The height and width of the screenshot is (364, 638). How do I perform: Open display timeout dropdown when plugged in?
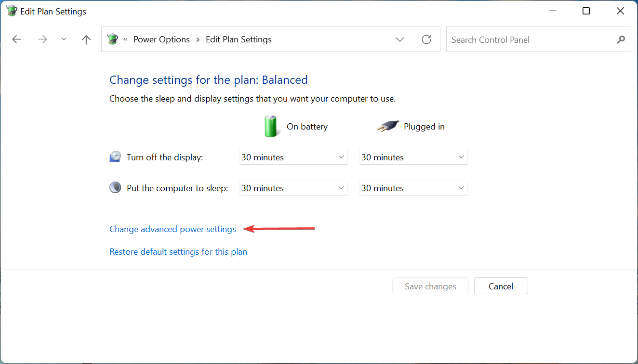(x=413, y=157)
